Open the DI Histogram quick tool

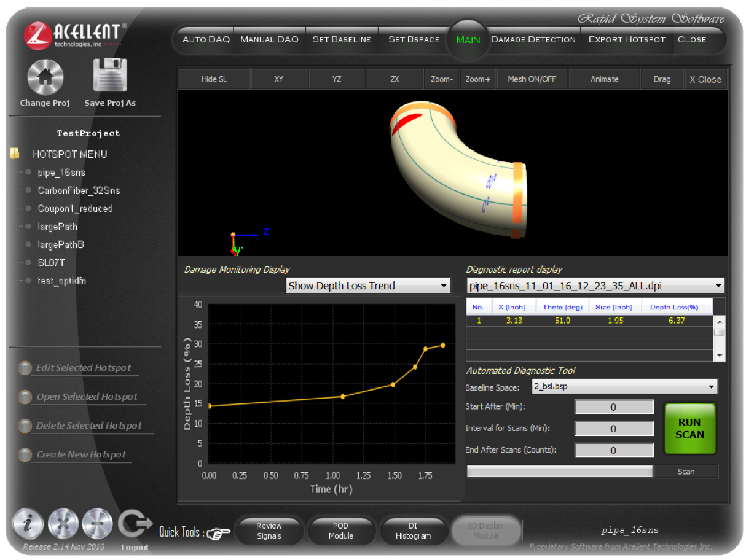point(414,531)
